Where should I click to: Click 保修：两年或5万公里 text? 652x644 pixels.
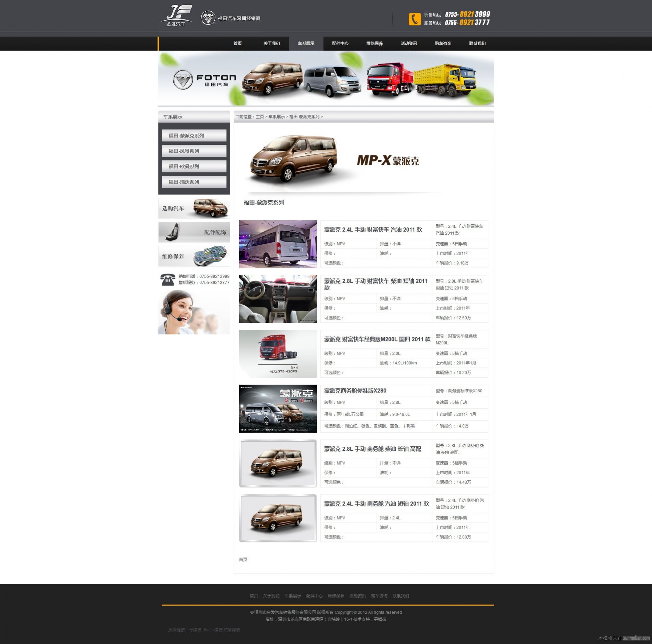point(344,414)
